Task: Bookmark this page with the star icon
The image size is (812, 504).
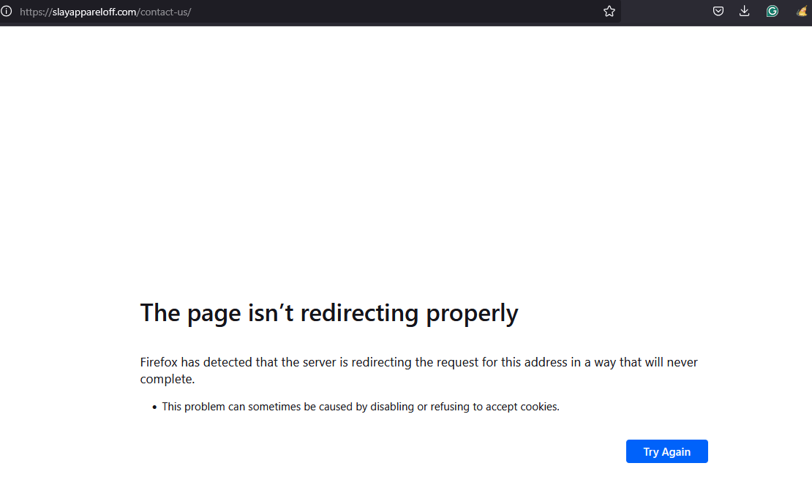Action: pyautogui.click(x=609, y=12)
